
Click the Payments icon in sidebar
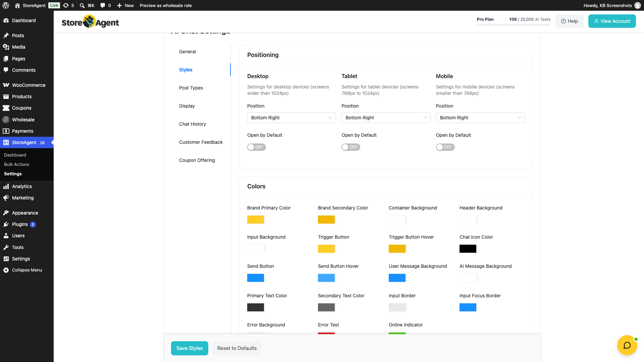pyautogui.click(x=6, y=131)
